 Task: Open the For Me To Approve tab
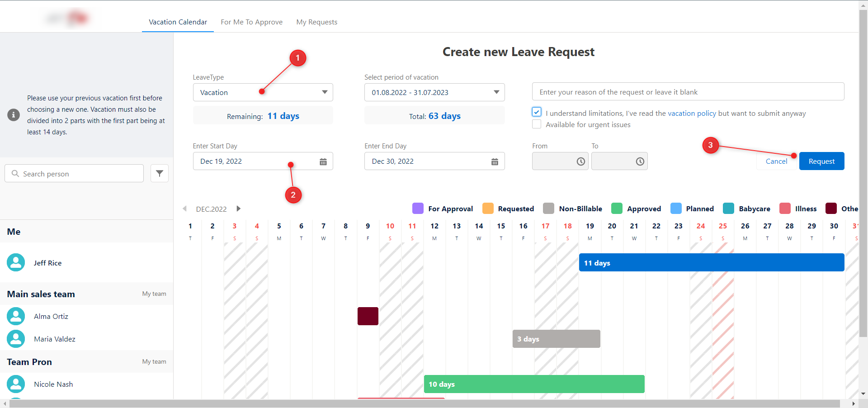click(x=252, y=22)
